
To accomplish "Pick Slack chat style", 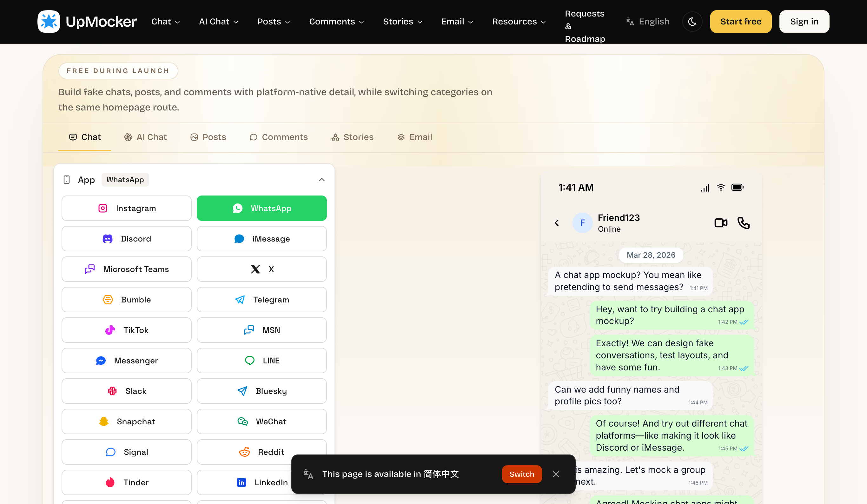I will (126, 391).
